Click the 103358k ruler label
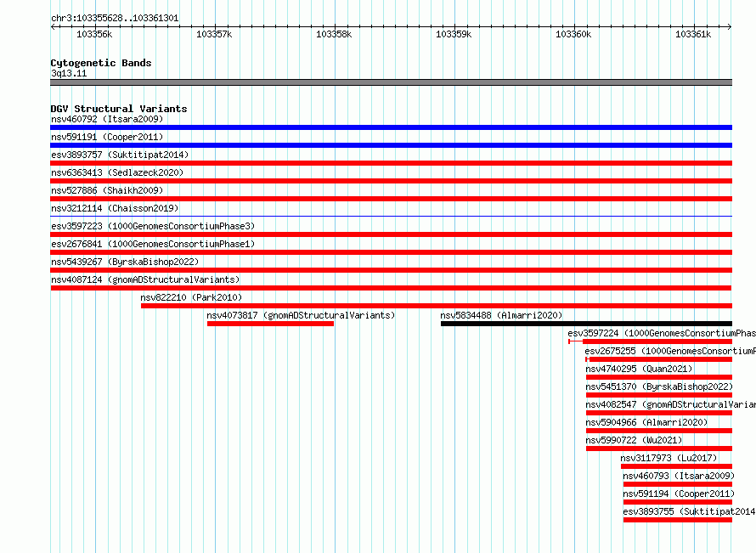This screenshot has width=756, height=553. 334,34
